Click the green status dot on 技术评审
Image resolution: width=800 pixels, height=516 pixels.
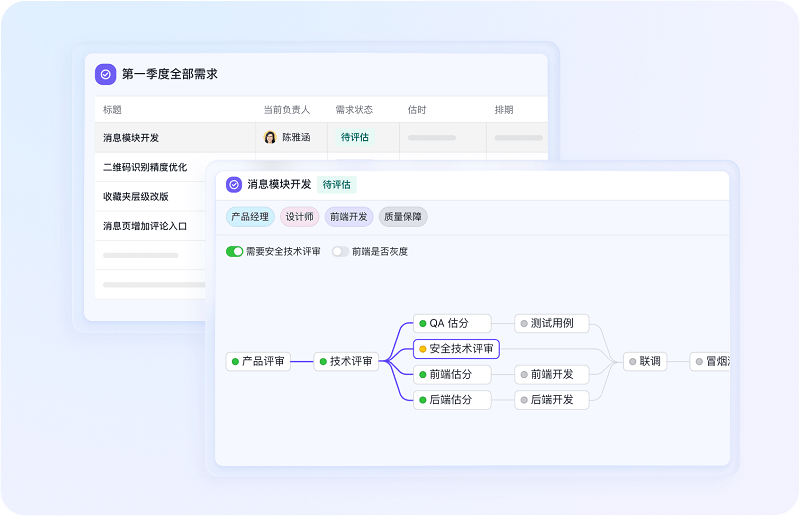[x=322, y=361]
